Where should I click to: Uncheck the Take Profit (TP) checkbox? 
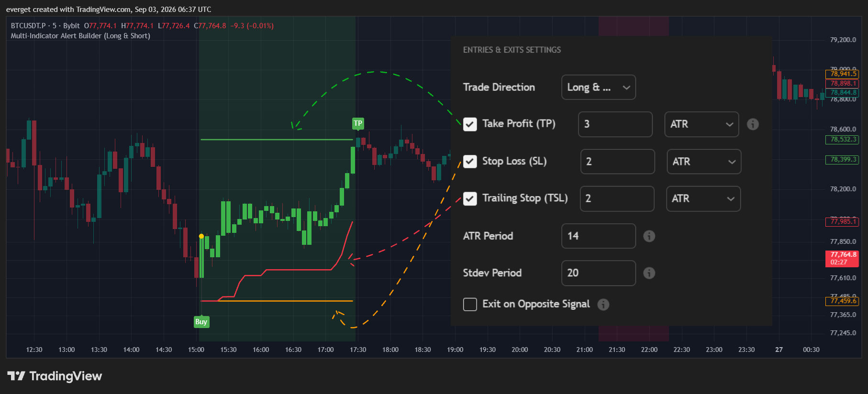[470, 124]
